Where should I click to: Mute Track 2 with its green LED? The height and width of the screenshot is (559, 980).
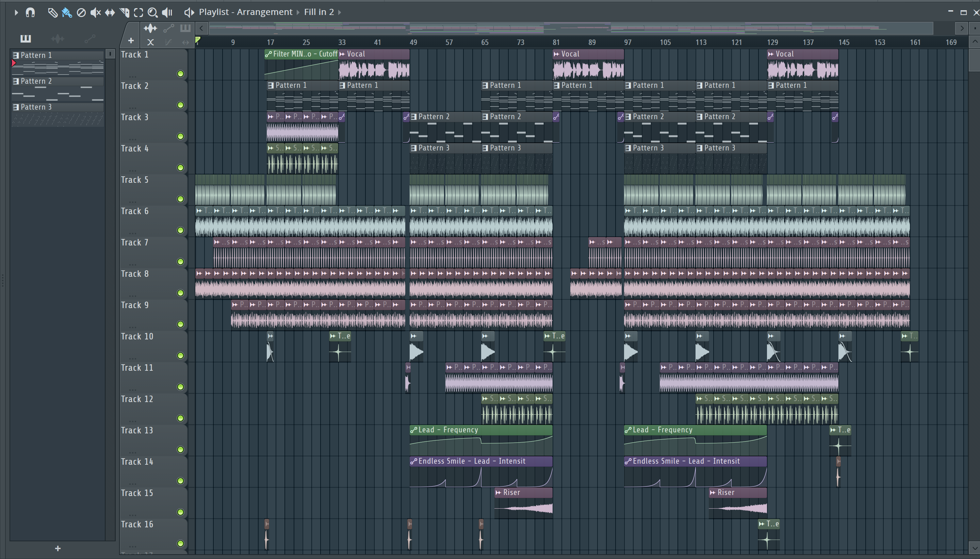coord(180,105)
